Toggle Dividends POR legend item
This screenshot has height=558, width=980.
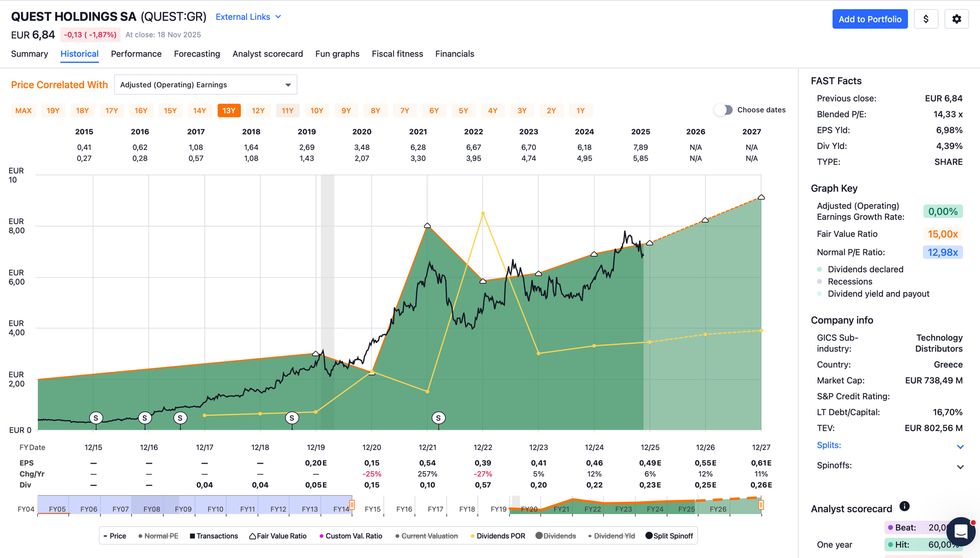pos(498,536)
